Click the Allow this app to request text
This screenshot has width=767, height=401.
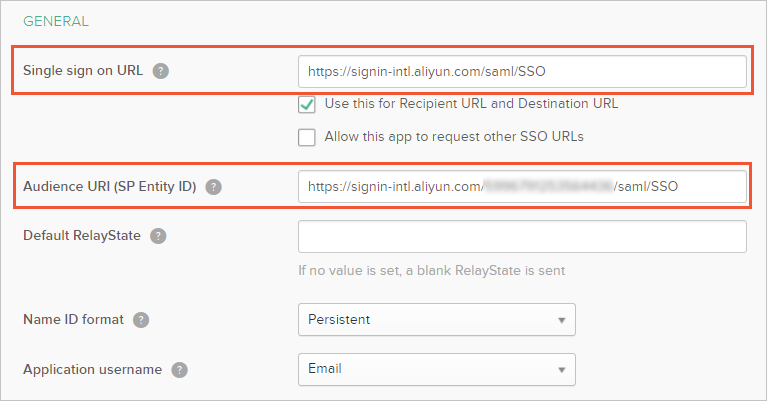pyautogui.click(x=454, y=136)
